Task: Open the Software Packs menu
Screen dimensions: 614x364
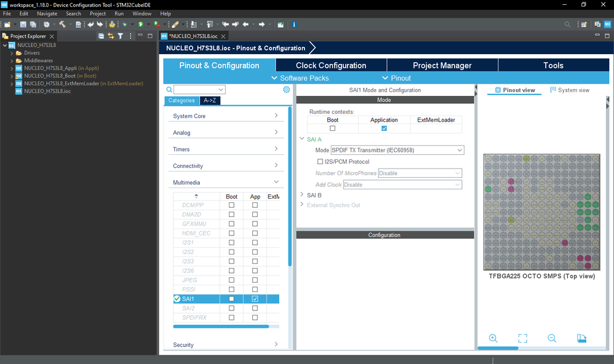Action: tap(300, 78)
